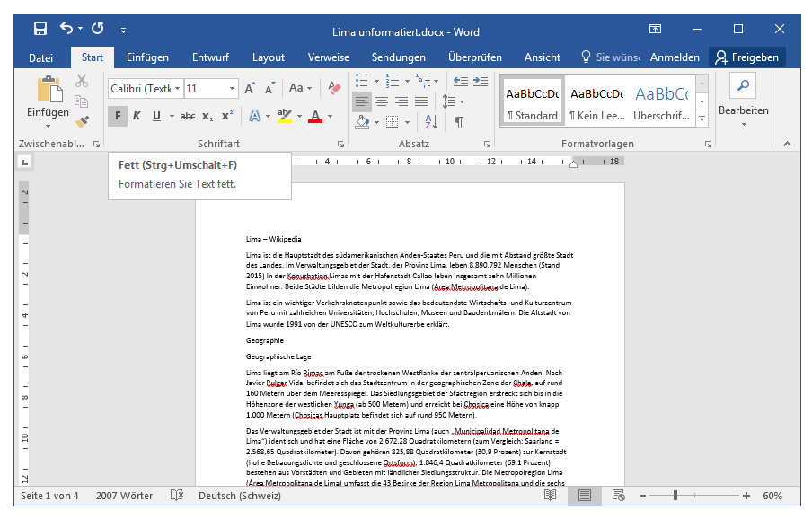Show paragraph marks with the pilcrow
Viewport: 812px width, 519px height.
[459, 122]
